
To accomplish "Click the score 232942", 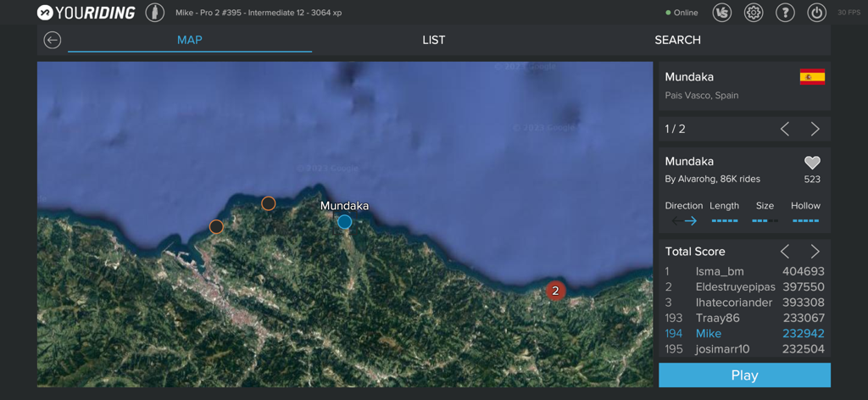I will (804, 334).
